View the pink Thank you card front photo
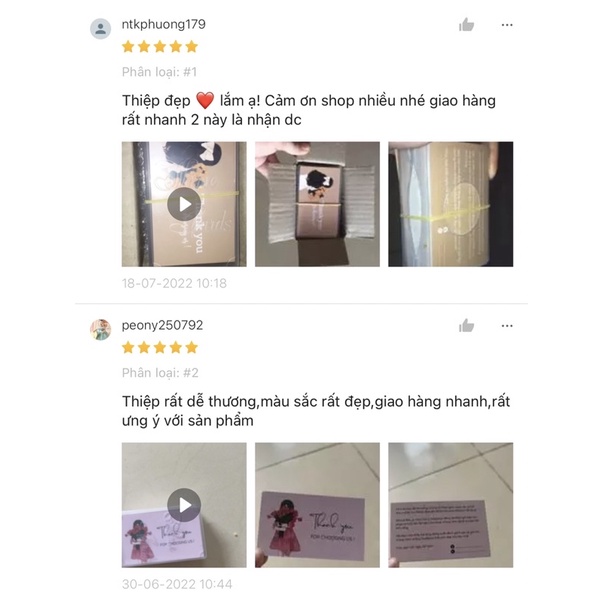Viewport: 602px width, 602px height. point(318,505)
